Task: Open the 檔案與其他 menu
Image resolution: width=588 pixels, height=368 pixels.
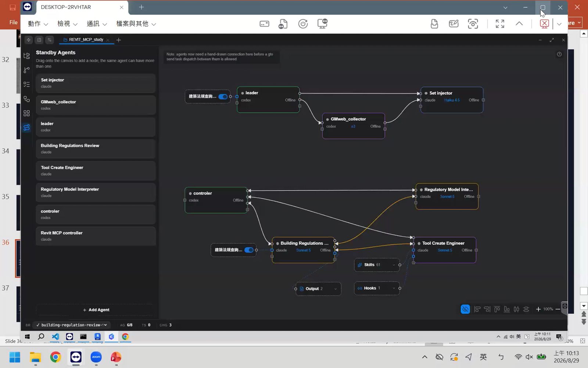Action: coord(136,24)
